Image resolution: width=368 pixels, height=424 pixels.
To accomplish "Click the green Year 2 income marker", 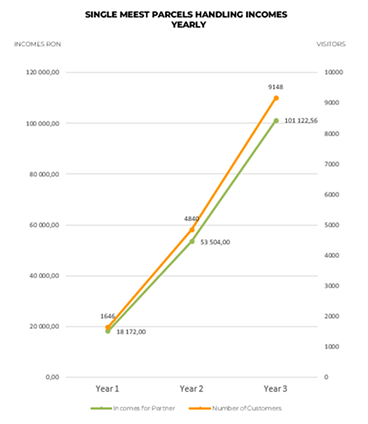I will (192, 241).
